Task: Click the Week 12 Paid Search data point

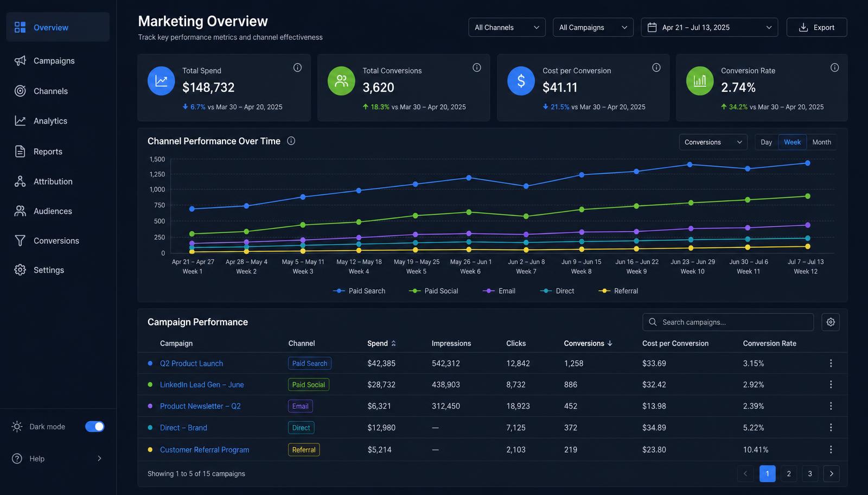Action: pos(807,163)
